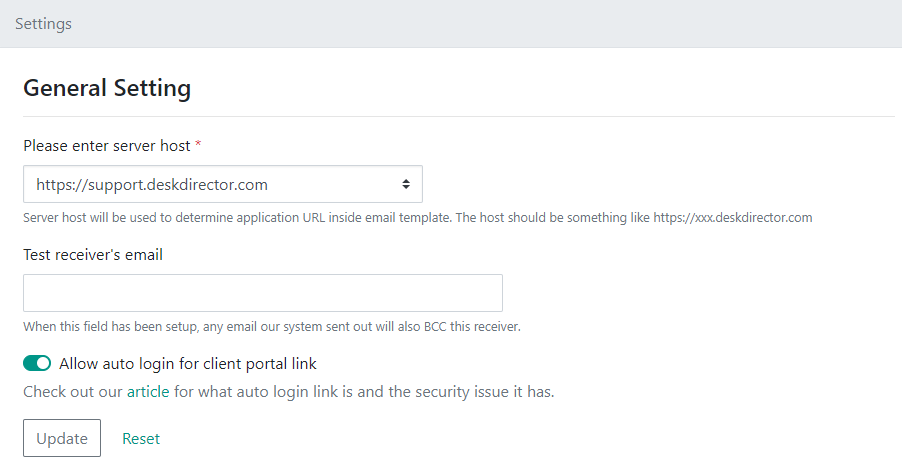Viewport: 902px width, 472px height.
Task: Click the Reset link
Action: (x=141, y=439)
